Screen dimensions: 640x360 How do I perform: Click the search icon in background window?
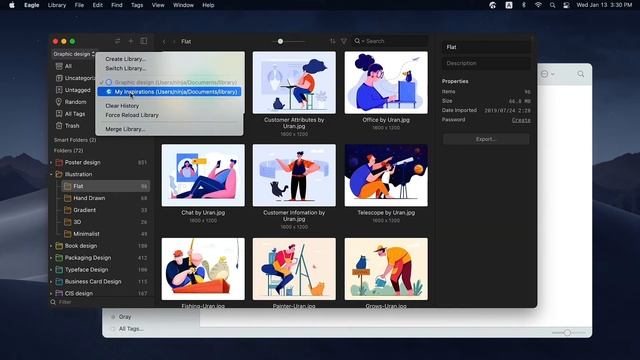[580, 74]
